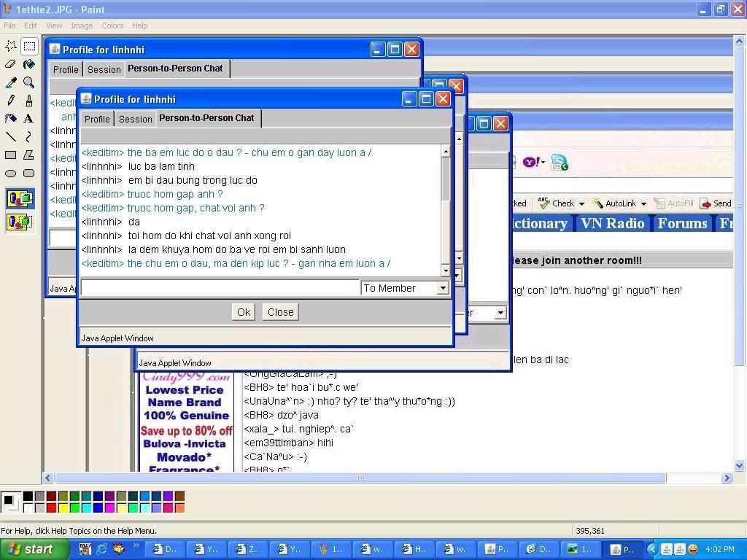
Task: Open the File menu
Action: tap(9, 26)
